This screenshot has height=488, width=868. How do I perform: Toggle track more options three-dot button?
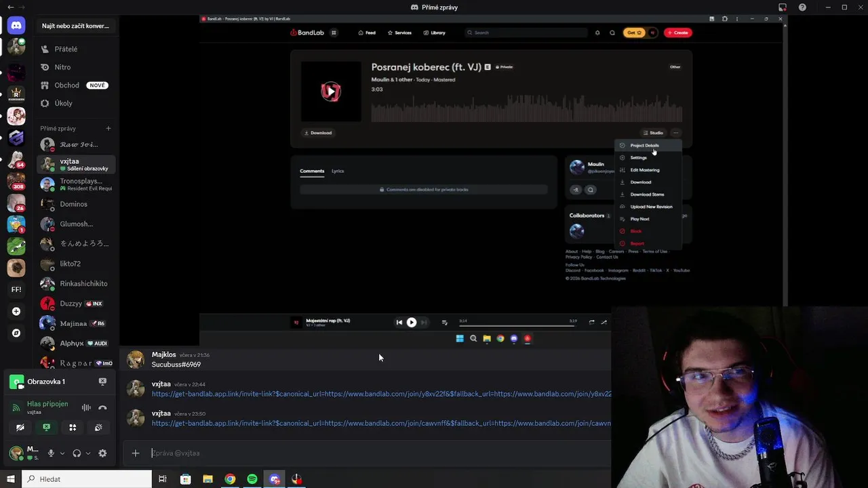(676, 133)
